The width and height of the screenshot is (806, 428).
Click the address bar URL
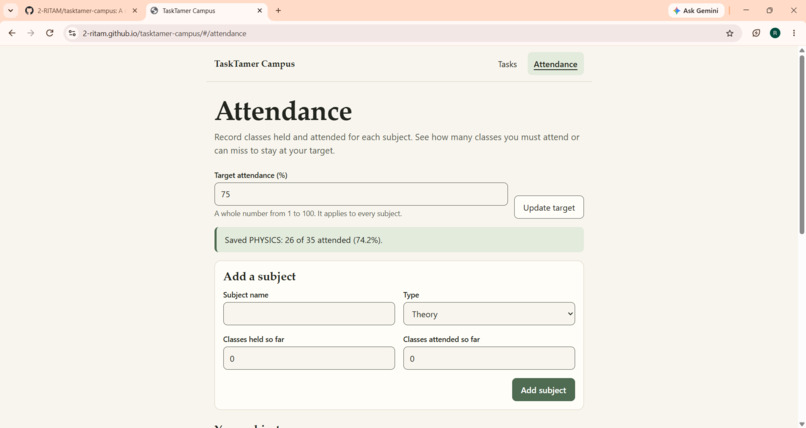164,33
